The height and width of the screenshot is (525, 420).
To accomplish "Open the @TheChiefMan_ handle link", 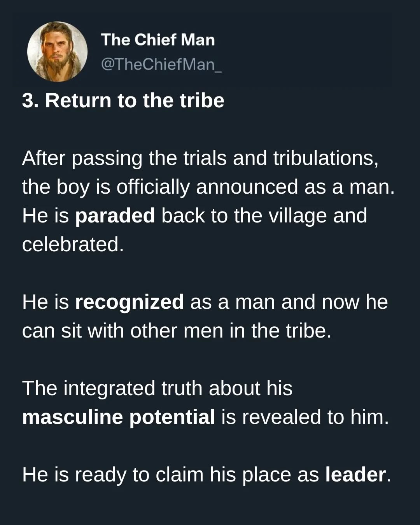I will pyautogui.click(x=161, y=64).
